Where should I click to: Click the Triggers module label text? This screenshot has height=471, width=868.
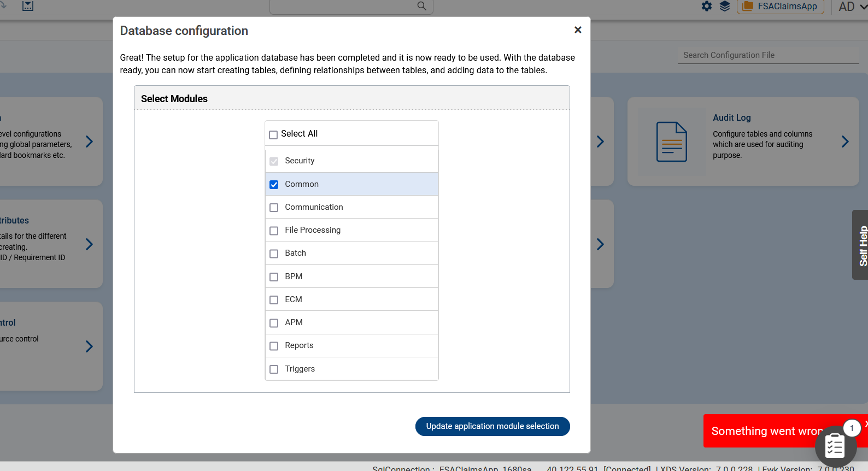click(x=300, y=369)
